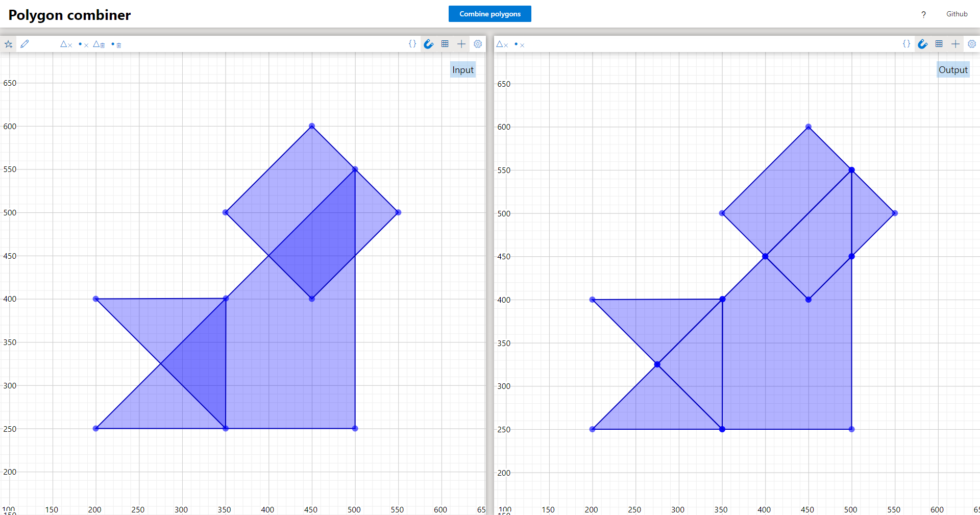Image resolution: width=980 pixels, height=515 pixels.
Task: Select Input vertex where triangle tip meets diamond's upper-right edge
Action: pyautogui.click(x=355, y=169)
